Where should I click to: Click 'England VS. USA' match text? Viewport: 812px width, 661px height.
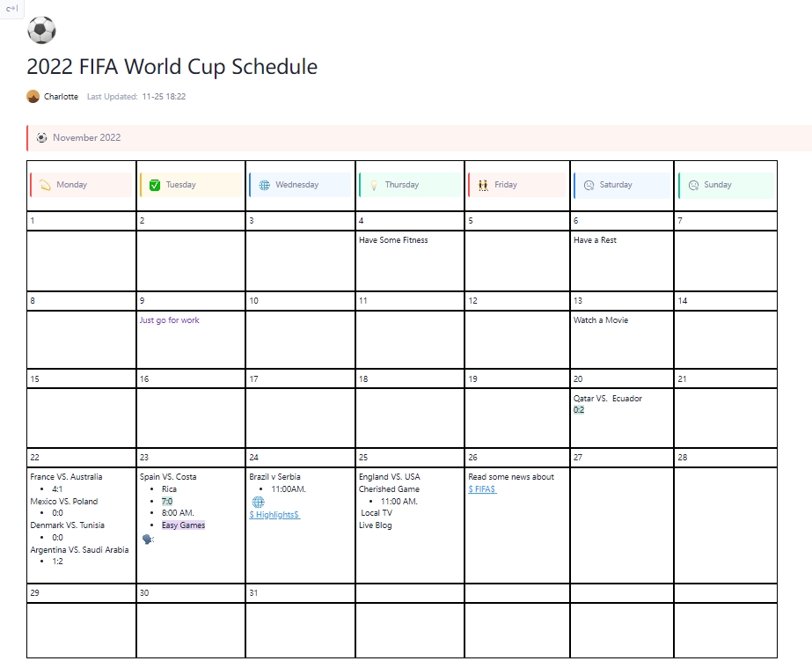click(x=390, y=476)
